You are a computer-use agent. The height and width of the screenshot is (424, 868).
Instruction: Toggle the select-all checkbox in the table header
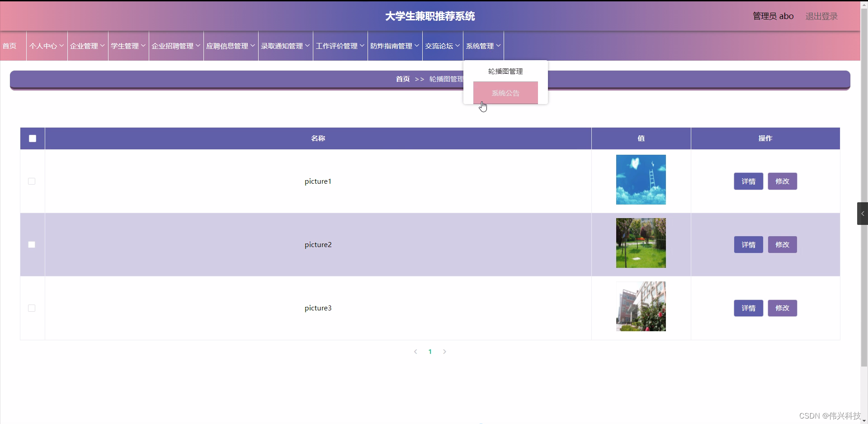32,138
